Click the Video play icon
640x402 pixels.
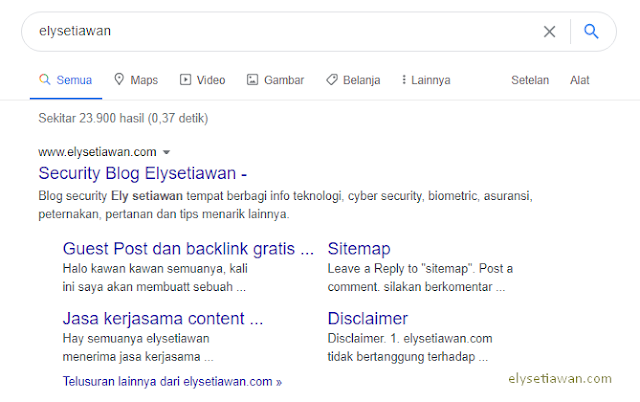click(185, 80)
